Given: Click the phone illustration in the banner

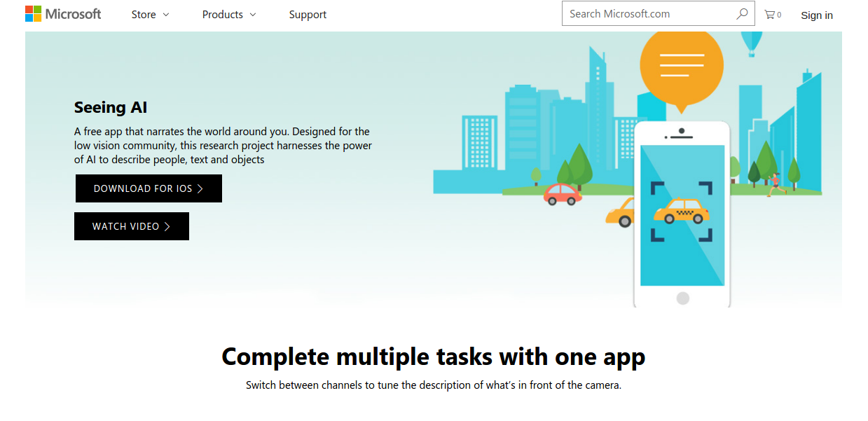Looking at the screenshot, I should point(682,214).
